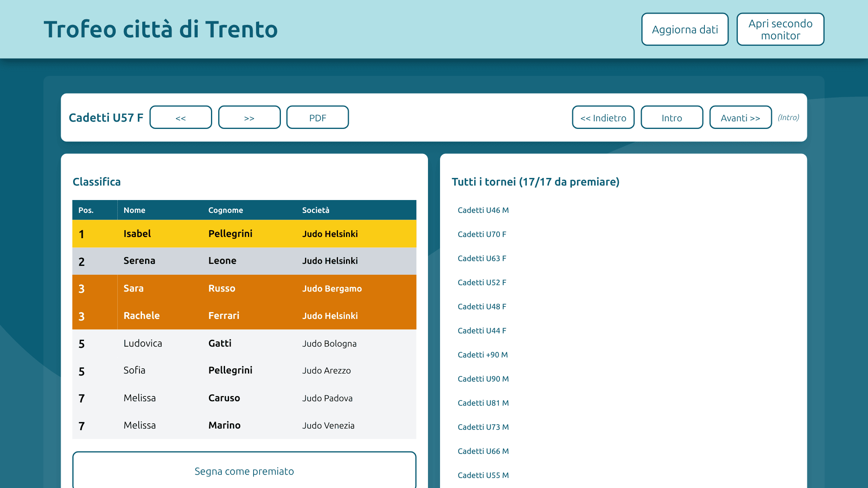Choose Cadetti U81 M tournament
Image resolution: width=868 pixels, height=488 pixels.
point(483,403)
